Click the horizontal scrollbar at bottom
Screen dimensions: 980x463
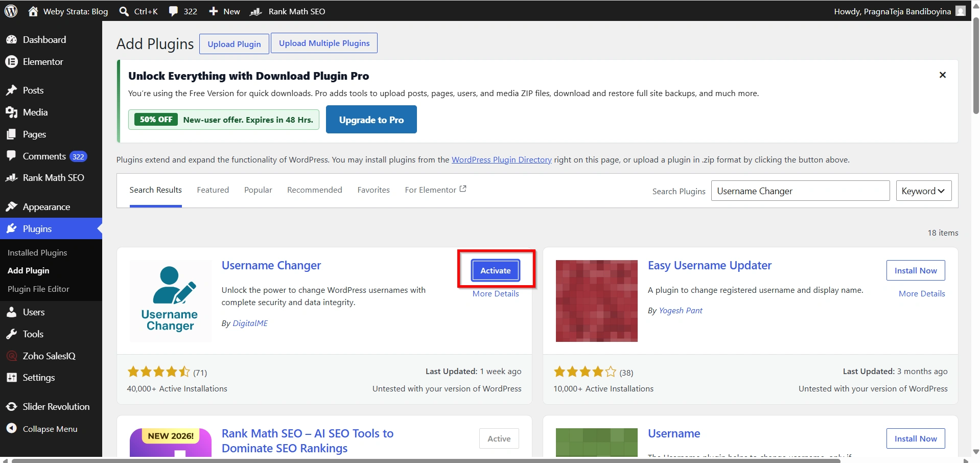coord(426,460)
